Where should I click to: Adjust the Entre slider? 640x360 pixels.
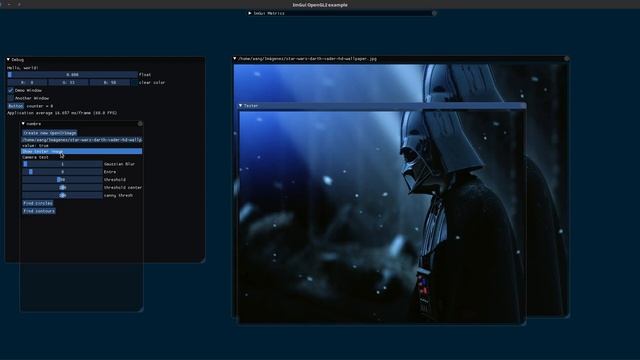62,172
